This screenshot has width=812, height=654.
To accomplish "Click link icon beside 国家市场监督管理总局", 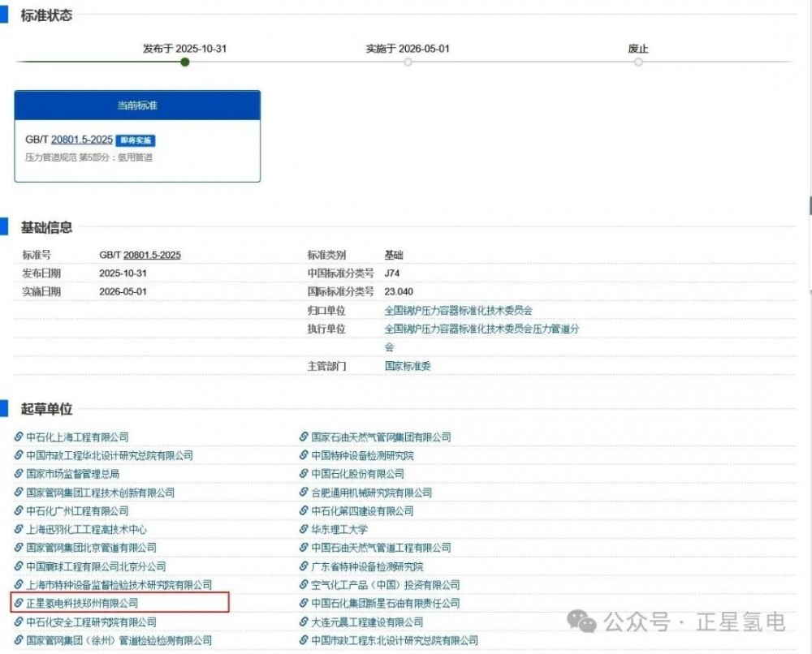I will (x=19, y=474).
